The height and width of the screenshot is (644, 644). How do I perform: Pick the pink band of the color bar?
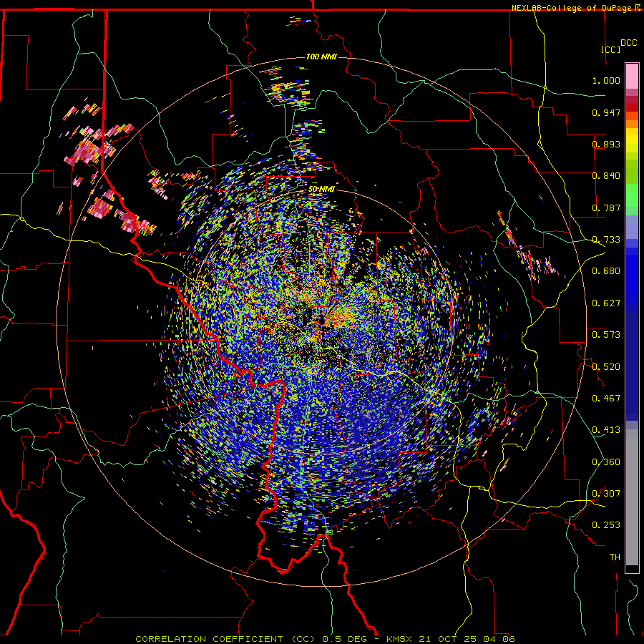632,77
